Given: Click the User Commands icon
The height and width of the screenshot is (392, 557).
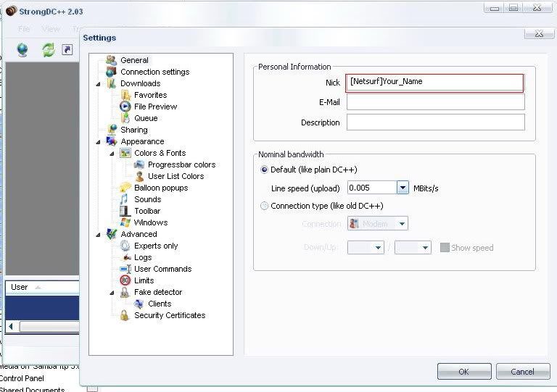Looking at the screenshot, I should (125, 269).
